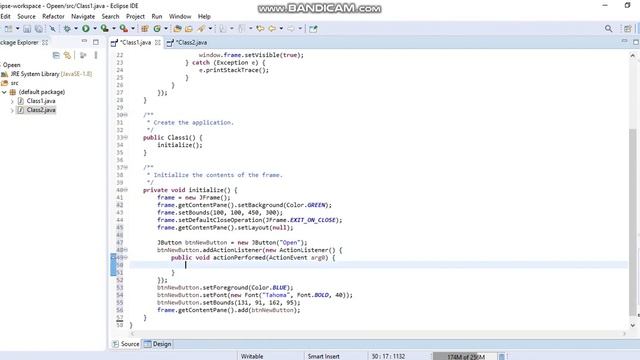
Task: Select JRE System Library in tree
Action: coord(47,74)
